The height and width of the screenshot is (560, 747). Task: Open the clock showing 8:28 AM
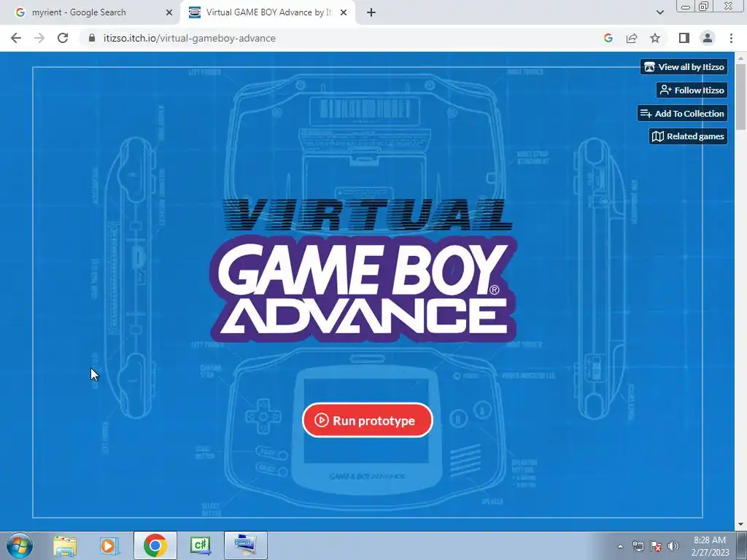(x=710, y=545)
